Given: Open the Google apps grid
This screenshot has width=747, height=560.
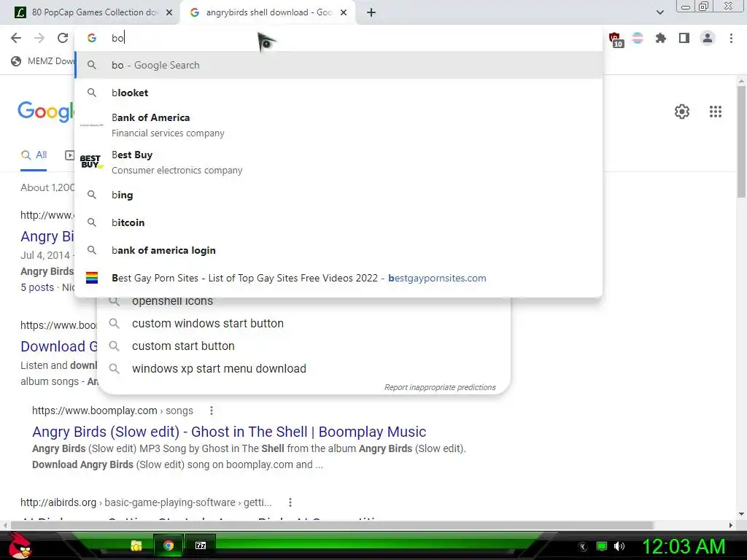Looking at the screenshot, I should pos(715,112).
